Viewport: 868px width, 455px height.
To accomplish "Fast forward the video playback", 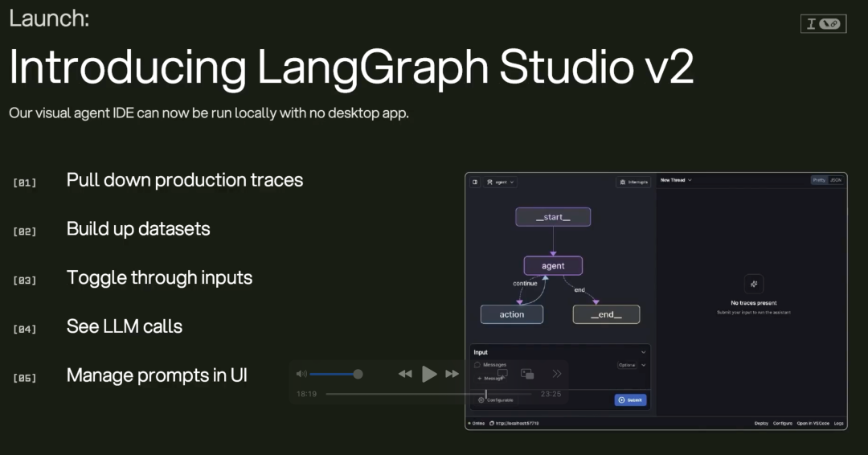I will 452,374.
